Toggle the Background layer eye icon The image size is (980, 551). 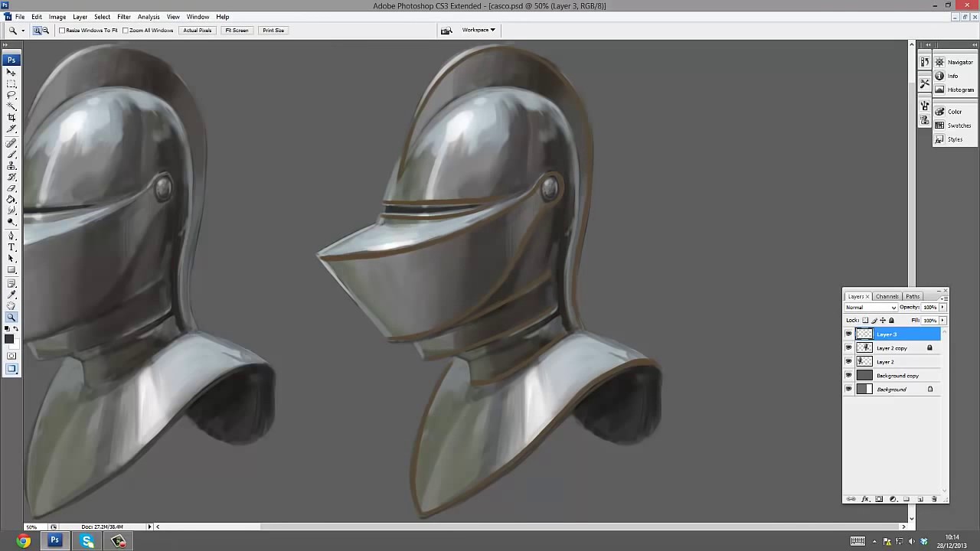pyautogui.click(x=848, y=389)
